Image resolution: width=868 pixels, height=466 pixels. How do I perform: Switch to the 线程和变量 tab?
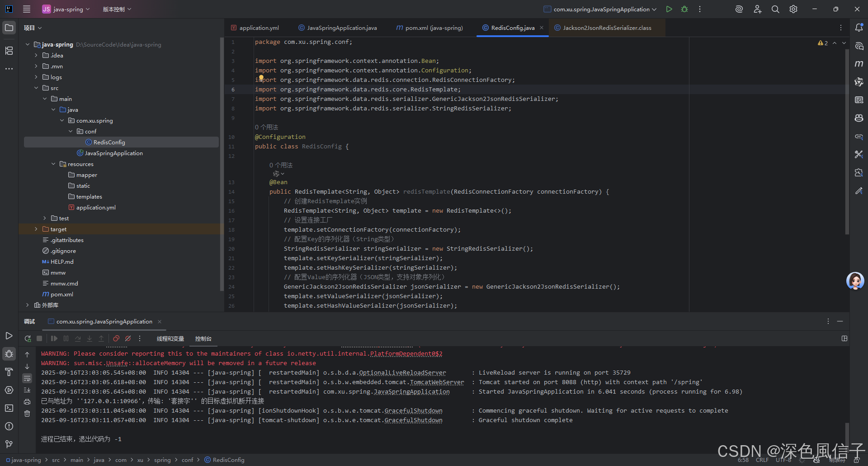tap(170, 338)
